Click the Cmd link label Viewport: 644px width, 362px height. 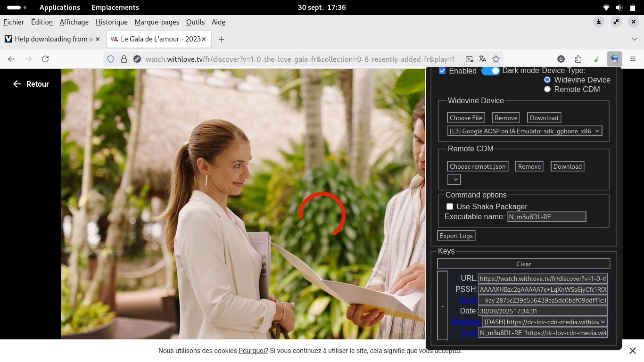[x=469, y=333]
